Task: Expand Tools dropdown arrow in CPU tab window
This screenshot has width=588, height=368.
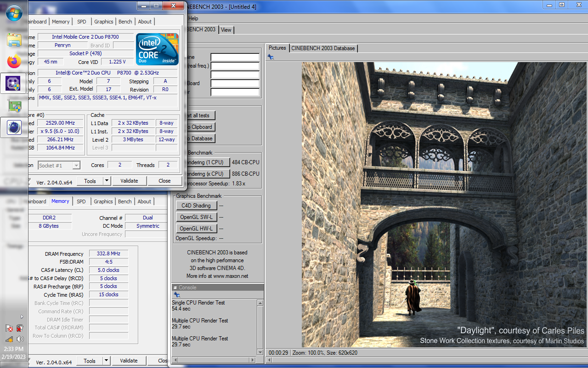Action: click(107, 181)
